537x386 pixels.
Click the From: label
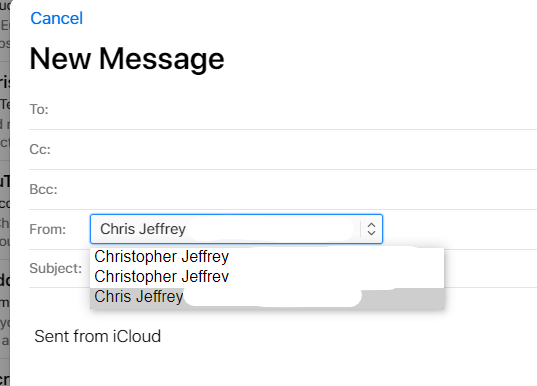coord(48,229)
